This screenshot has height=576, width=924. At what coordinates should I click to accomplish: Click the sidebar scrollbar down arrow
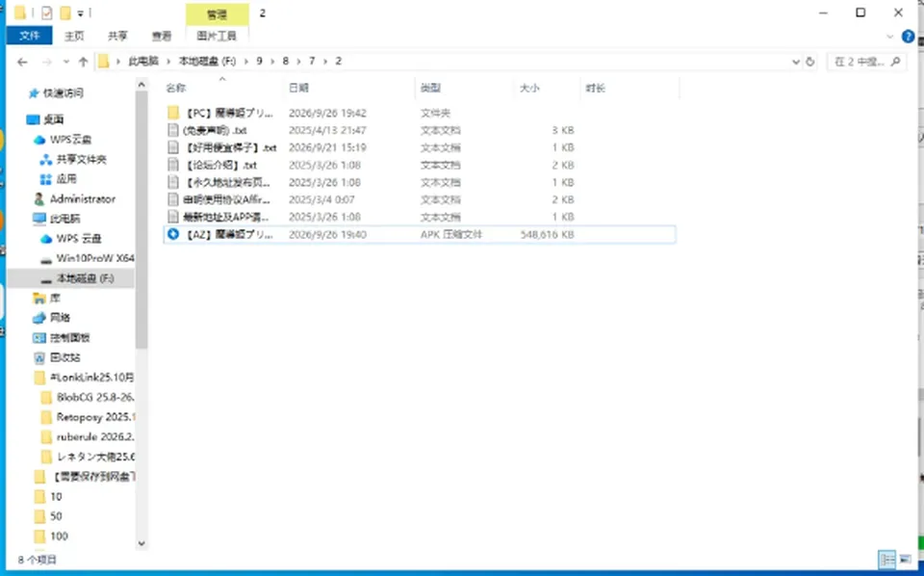(141, 543)
